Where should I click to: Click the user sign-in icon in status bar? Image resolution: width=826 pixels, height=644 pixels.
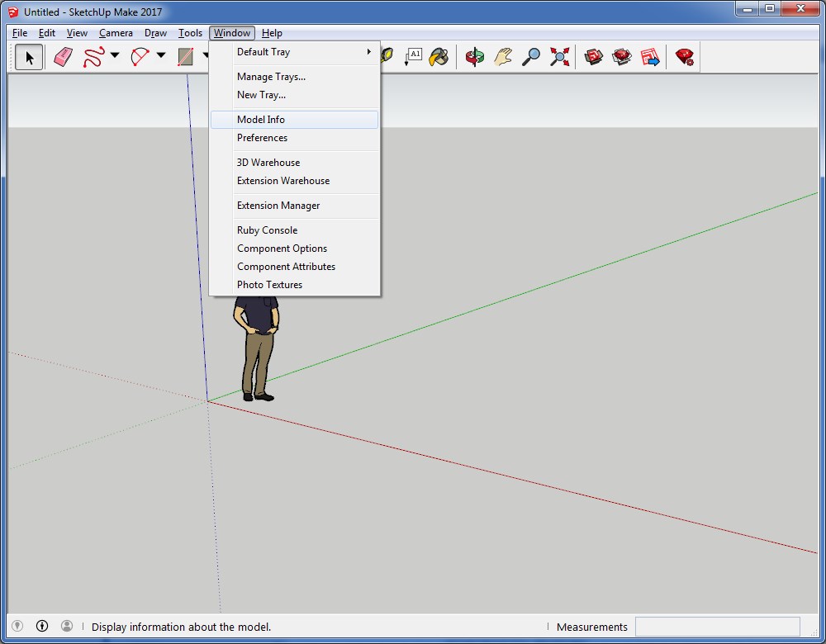pyautogui.click(x=67, y=627)
